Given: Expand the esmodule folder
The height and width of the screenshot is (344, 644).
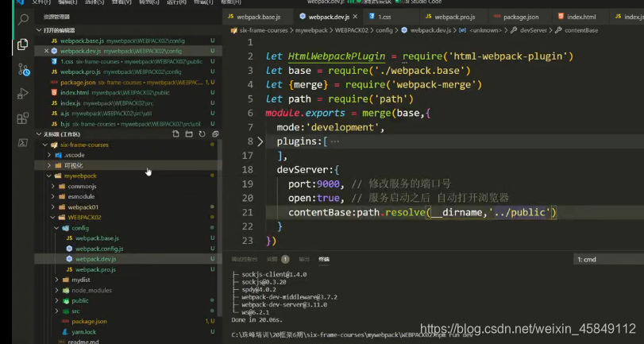Looking at the screenshot, I should coord(53,196).
